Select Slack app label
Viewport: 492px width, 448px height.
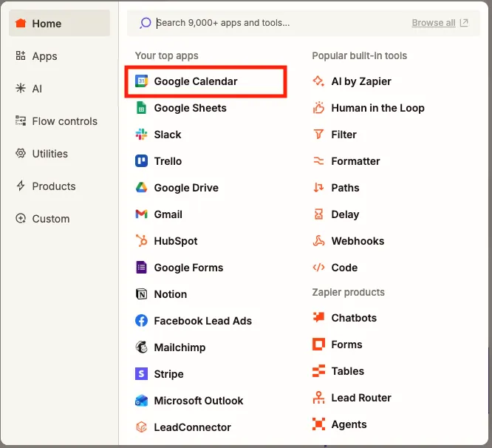(x=168, y=135)
